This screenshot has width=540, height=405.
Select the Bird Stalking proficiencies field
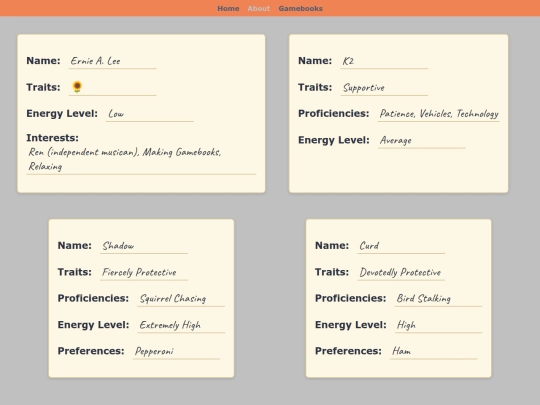[x=438, y=299]
